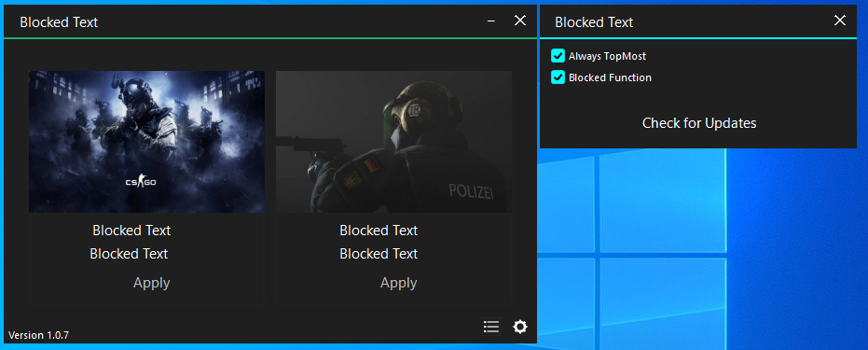Screen dimensions: 868x350
Task: Click the Version 1.0.7 label
Action: tap(39, 335)
